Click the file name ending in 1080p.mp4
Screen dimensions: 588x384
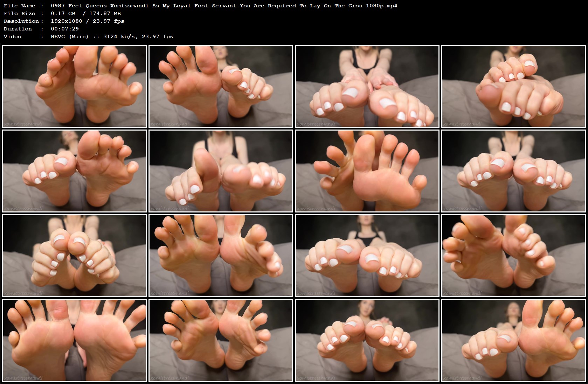tap(224, 6)
